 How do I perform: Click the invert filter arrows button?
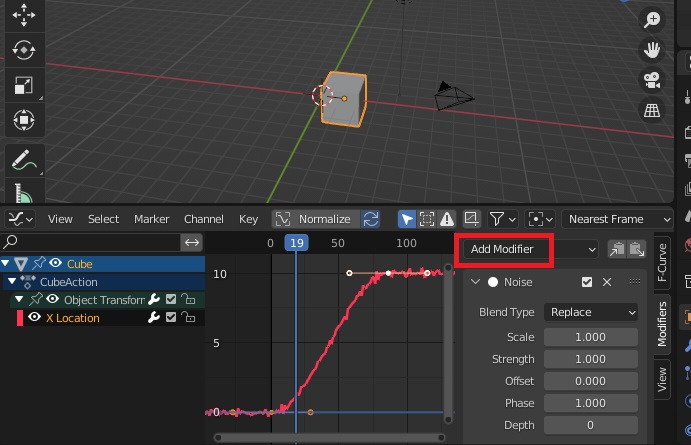[x=192, y=242]
